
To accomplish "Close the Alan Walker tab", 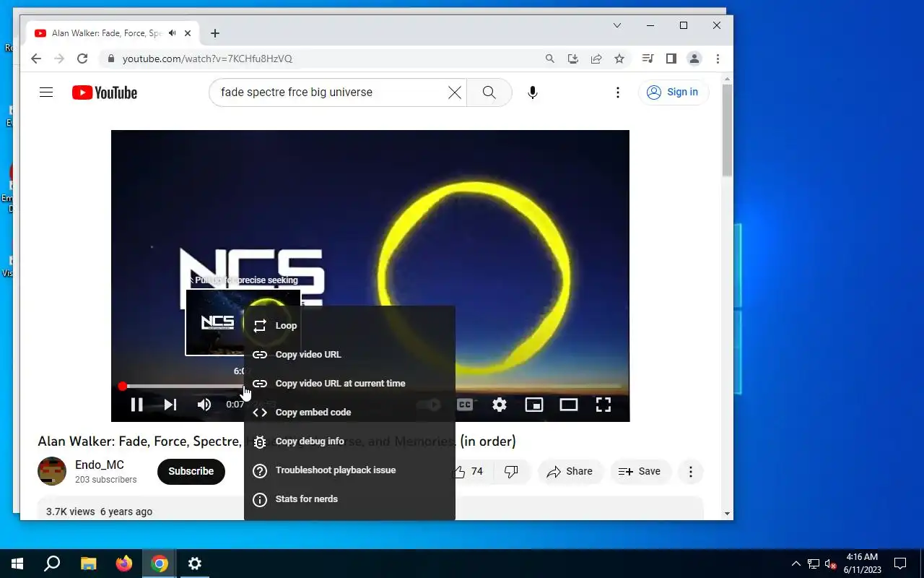I will pyautogui.click(x=188, y=33).
